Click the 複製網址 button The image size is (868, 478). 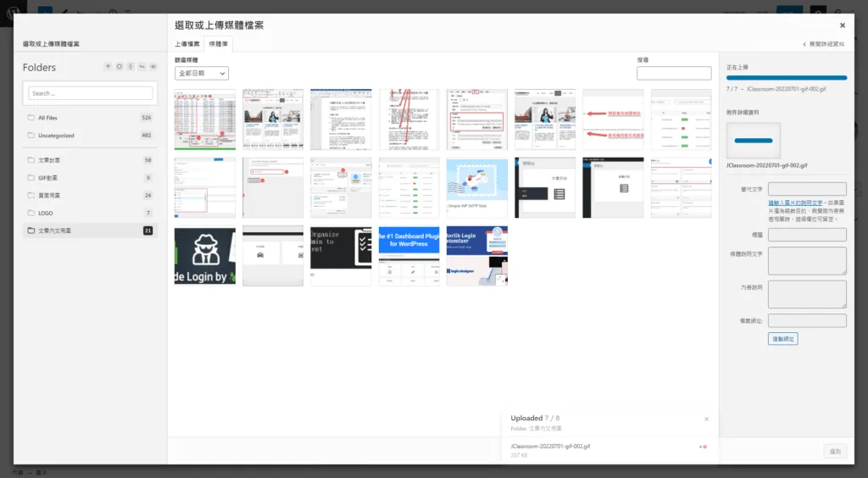tap(782, 339)
